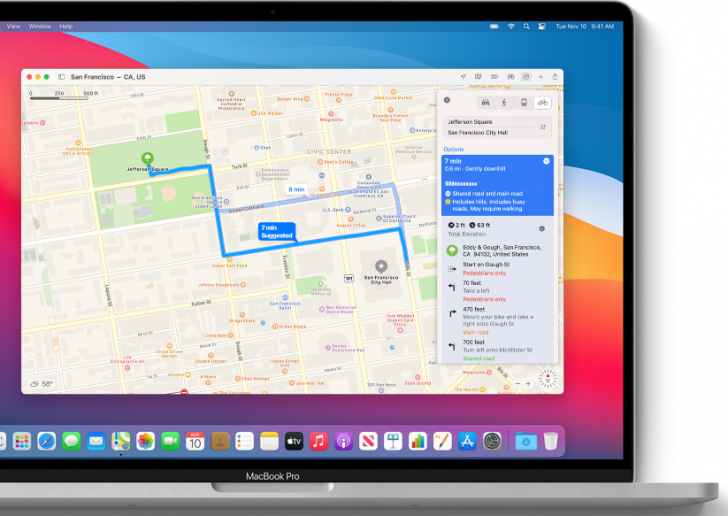Select the Turn left onto McAllister St step
The width and height of the screenshot is (728, 516).
tap(497, 350)
